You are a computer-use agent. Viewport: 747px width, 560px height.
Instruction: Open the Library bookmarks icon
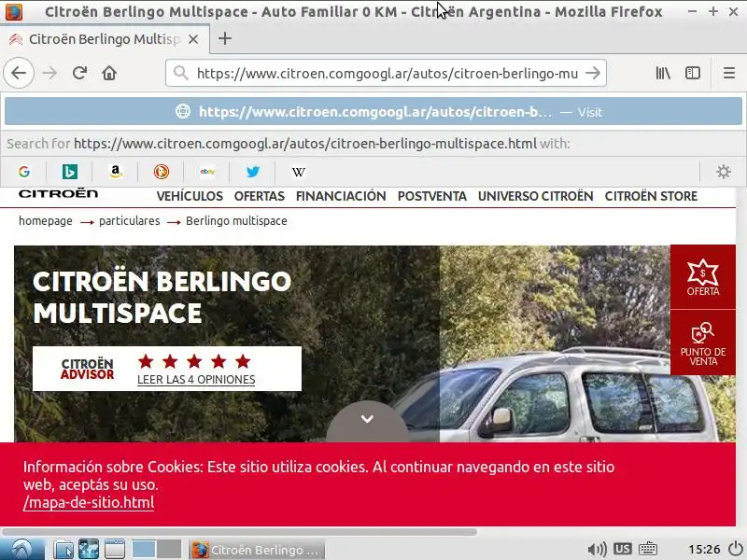pyautogui.click(x=663, y=73)
